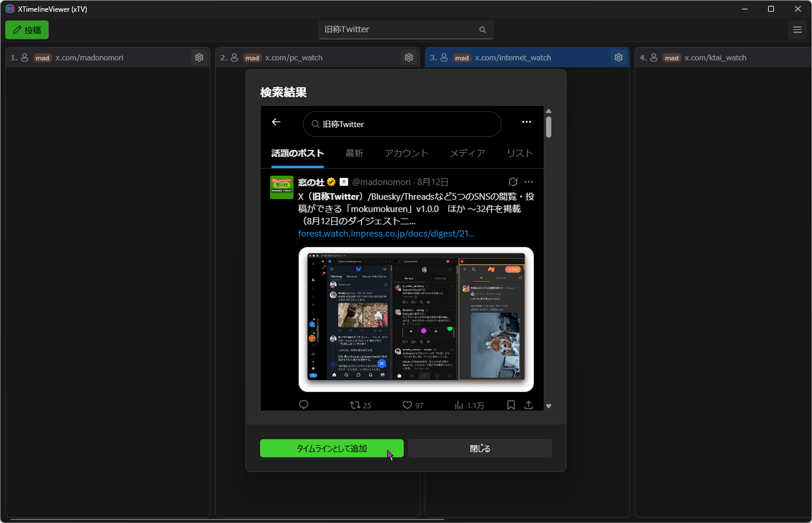The width and height of the screenshot is (812, 523).
Task: Click the top search field containing 旧称Twitter
Action: (x=406, y=30)
